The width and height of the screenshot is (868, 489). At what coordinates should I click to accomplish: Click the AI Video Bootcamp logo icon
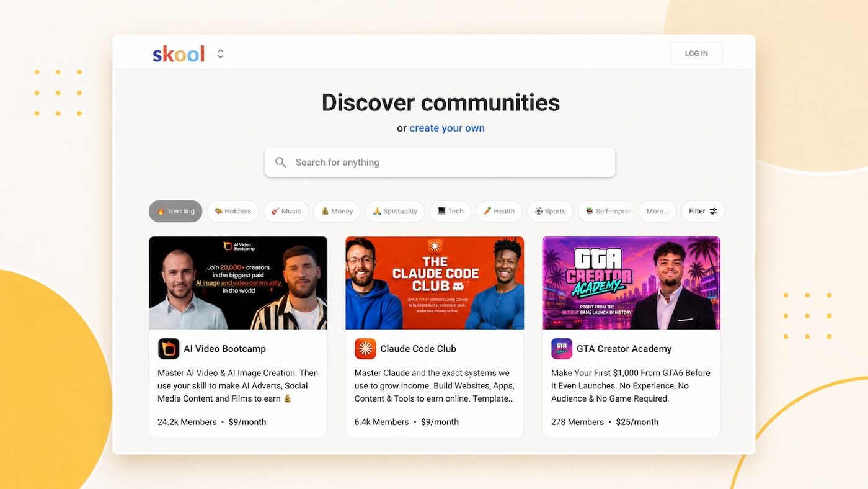point(169,349)
